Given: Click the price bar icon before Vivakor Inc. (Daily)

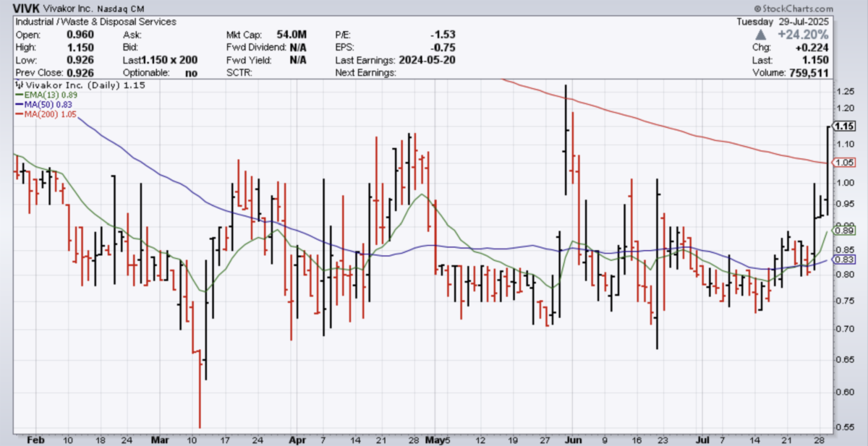Looking at the screenshot, I should click(x=19, y=85).
